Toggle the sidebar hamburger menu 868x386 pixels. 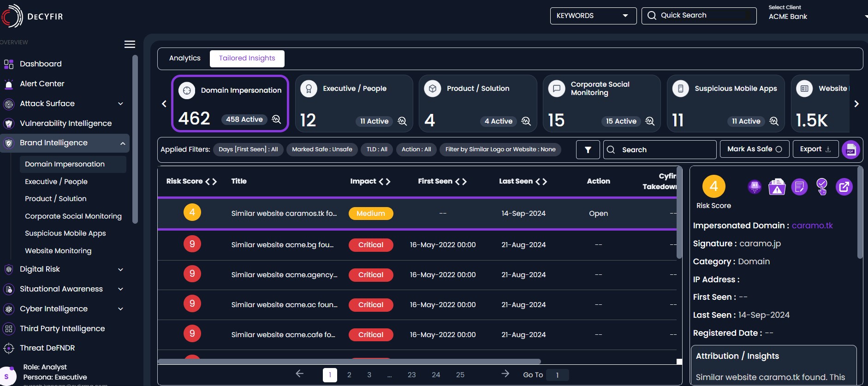130,44
